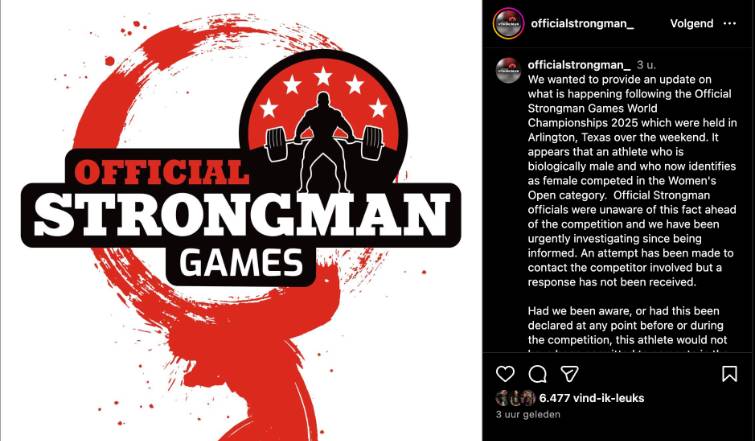The width and height of the screenshot is (755, 441).
Task: Click the caption paragraph starting 'We wanted to provide'
Action: [x=632, y=181]
